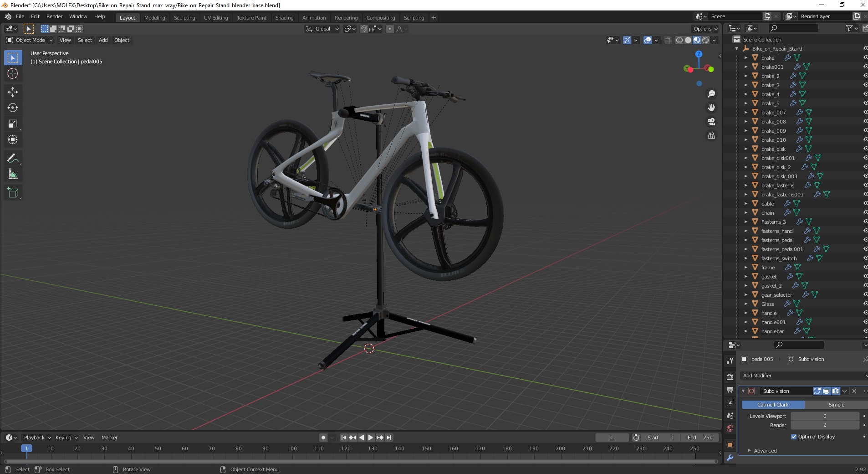
Task: Select the Measure tool
Action: tap(13, 175)
